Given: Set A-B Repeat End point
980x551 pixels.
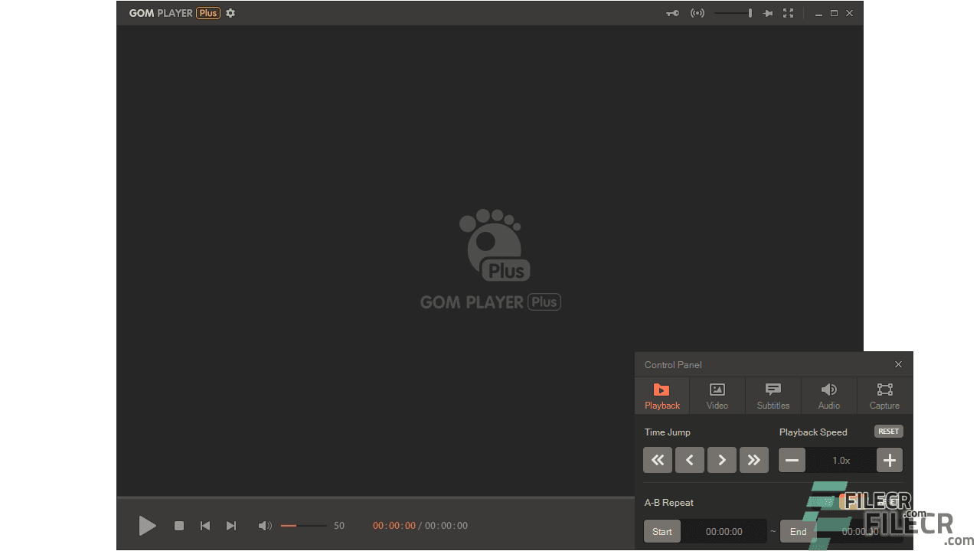Looking at the screenshot, I should [797, 530].
